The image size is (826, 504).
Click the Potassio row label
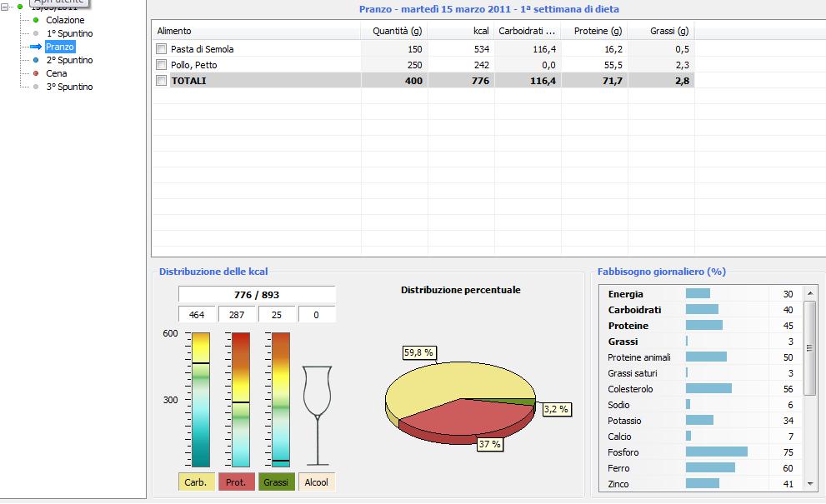tap(624, 421)
